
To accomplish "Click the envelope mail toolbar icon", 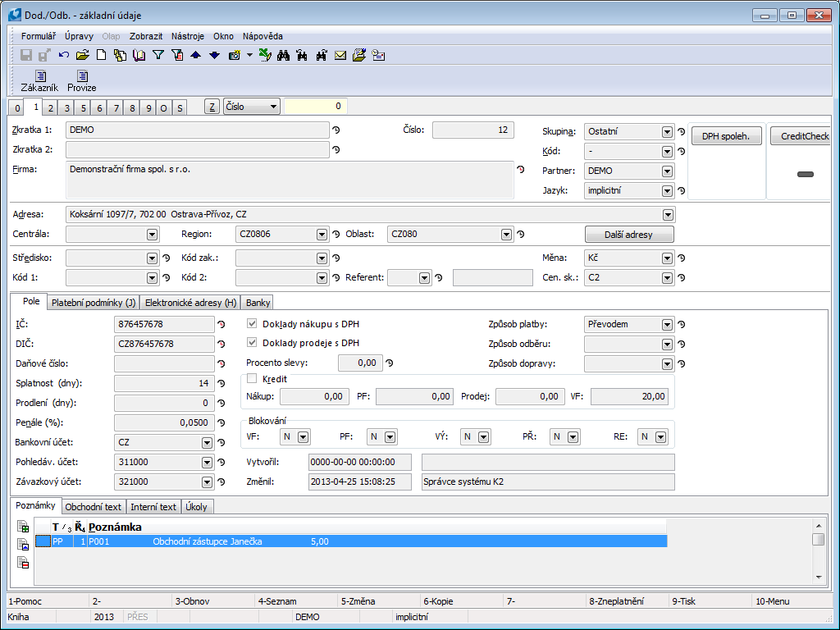I will [340, 56].
